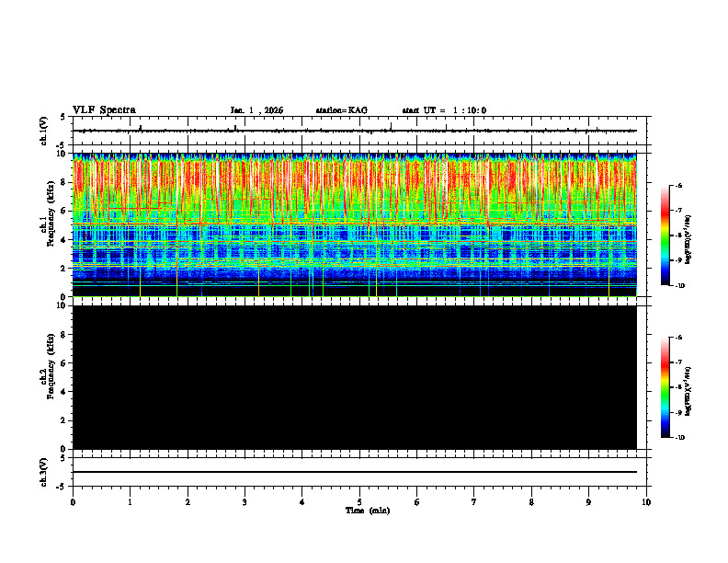Select the ch.1 "Frequency (kHz)" axis label
The image size is (728, 563).
[51, 213]
